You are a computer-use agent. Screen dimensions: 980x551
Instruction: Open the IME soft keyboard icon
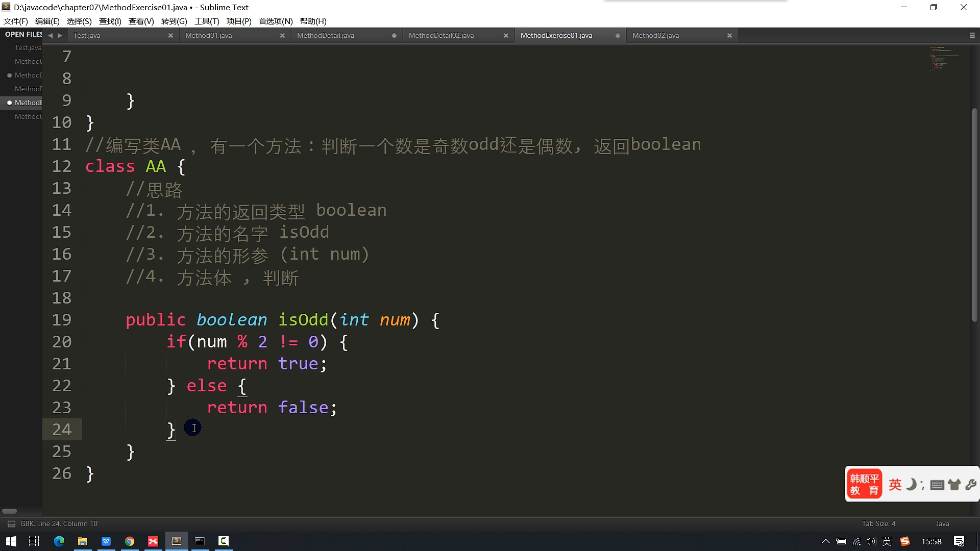coord(937,485)
